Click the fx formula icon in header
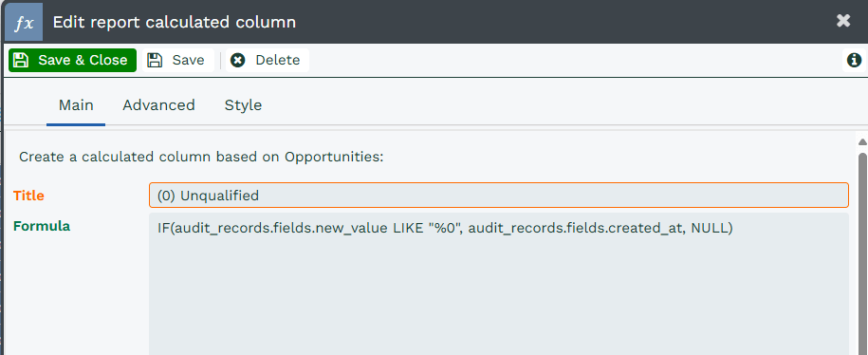This screenshot has width=868, height=355. (x=24, y=22)
